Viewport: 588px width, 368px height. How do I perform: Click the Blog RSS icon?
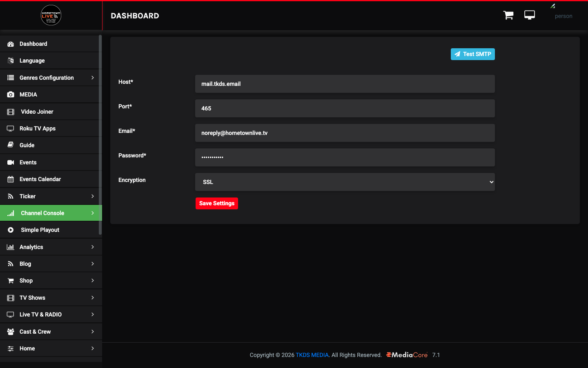[x=11, y=264]
